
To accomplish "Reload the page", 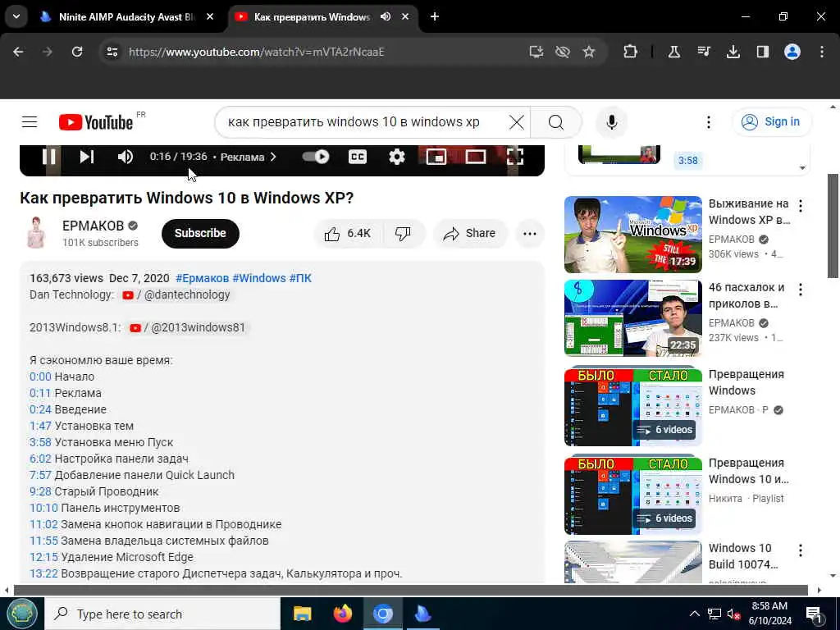I will tap(77, 52).
